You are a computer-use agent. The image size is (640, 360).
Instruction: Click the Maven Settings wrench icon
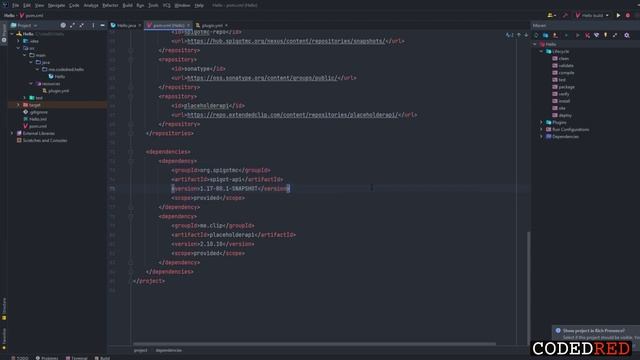[x=627, y=36]
